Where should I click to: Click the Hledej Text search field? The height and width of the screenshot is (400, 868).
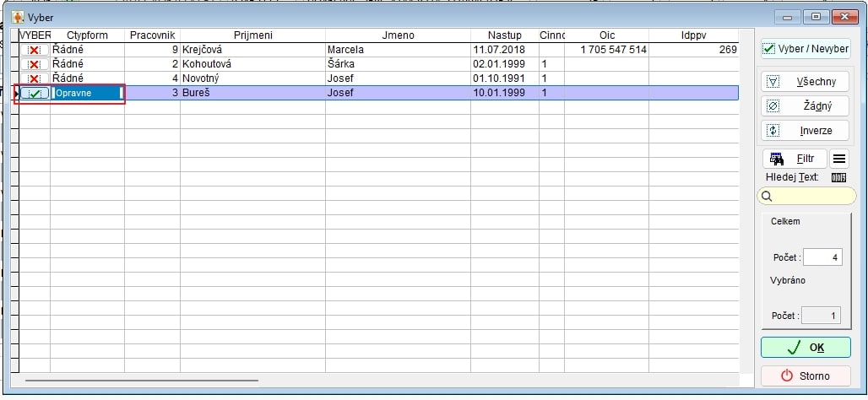(x=811, y=196)
